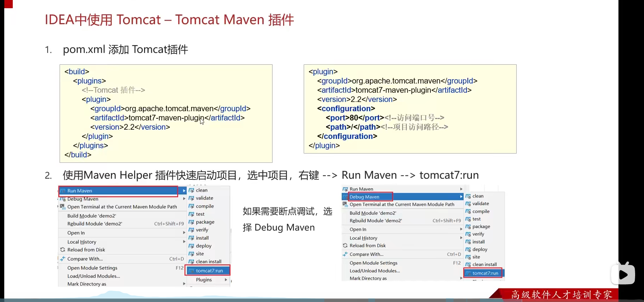
Task: Click the clean icon in Debug Maven submenu
Action: (x=468, y=196)
